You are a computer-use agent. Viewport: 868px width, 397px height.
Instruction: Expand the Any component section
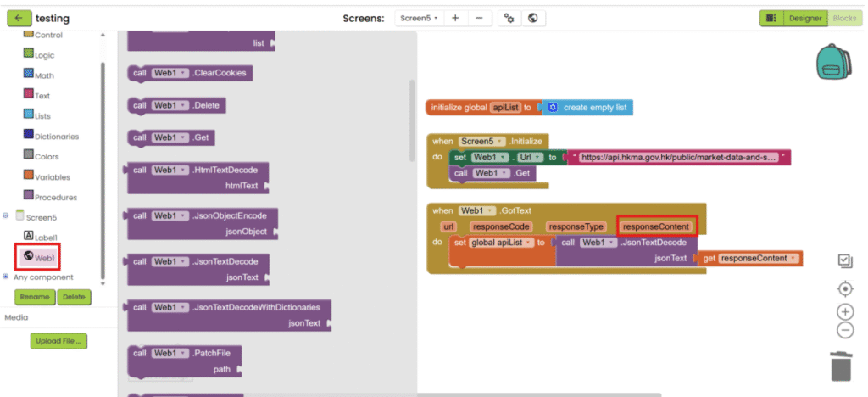[x=7, y=277]
